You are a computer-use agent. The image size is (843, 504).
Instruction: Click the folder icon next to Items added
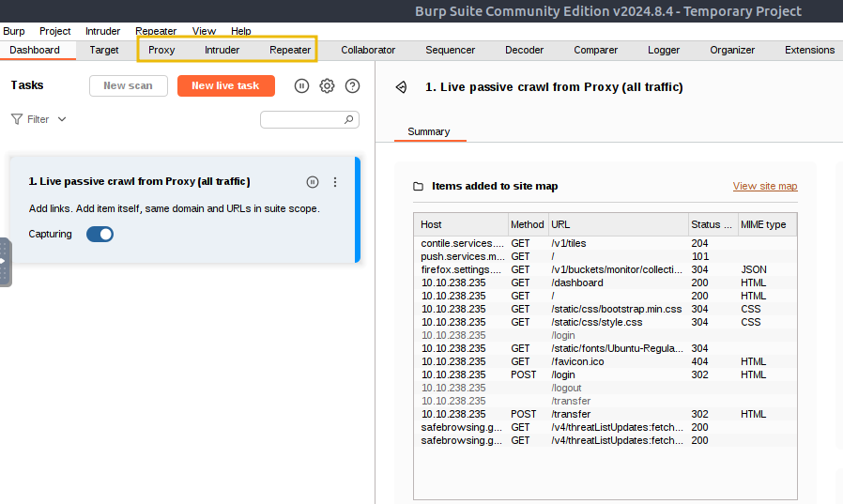coord(418,187)
